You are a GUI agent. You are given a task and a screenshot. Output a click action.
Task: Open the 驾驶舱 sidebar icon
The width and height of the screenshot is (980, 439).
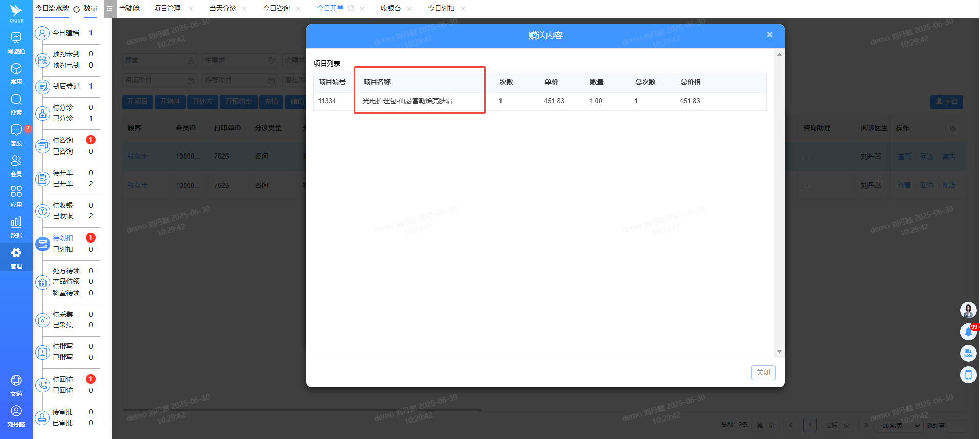click(16, 42)
